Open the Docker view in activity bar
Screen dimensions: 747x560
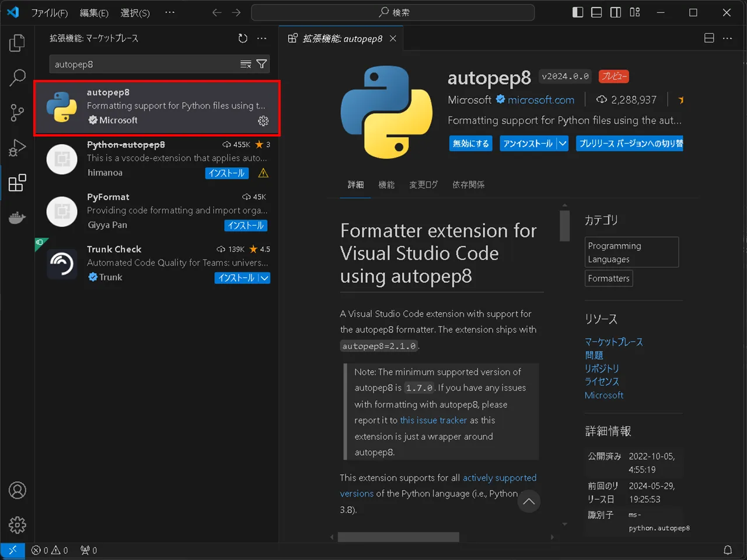[18, 218]
